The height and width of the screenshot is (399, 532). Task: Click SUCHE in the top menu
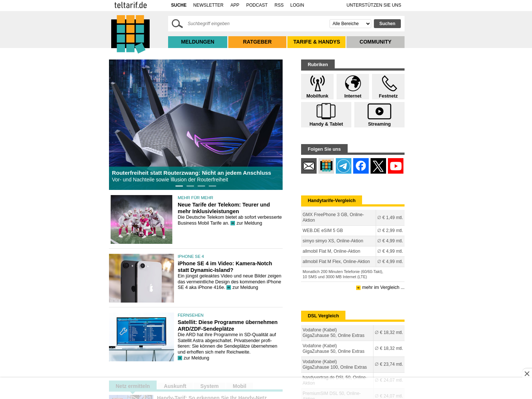tap(179, 5)
